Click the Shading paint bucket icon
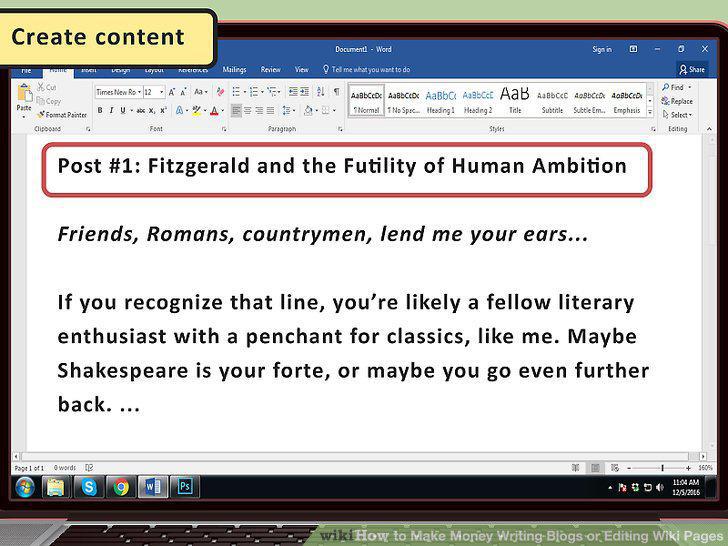Image resolution: width=728 pixels, height=546 pixels. coord(308,110)
